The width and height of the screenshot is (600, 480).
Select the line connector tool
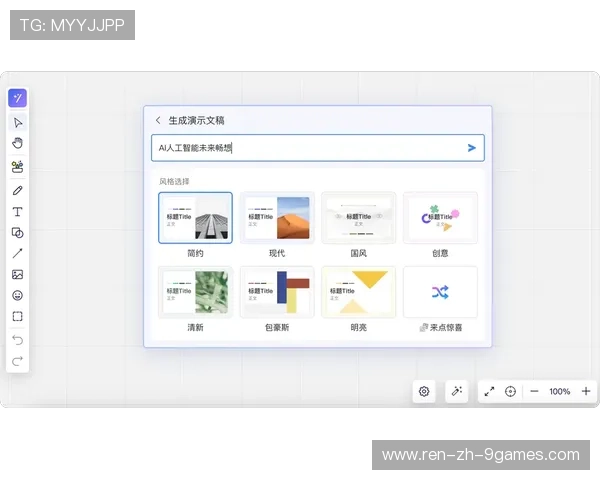click(x=18, y=253)
